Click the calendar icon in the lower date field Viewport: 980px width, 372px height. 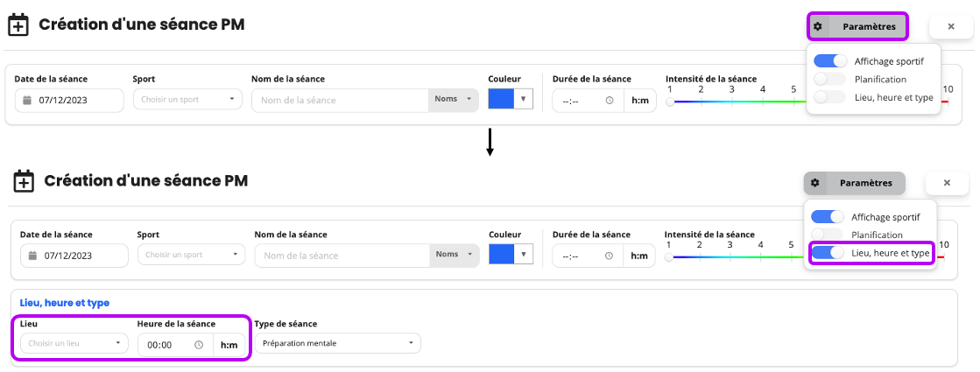[x=32, y=256]
